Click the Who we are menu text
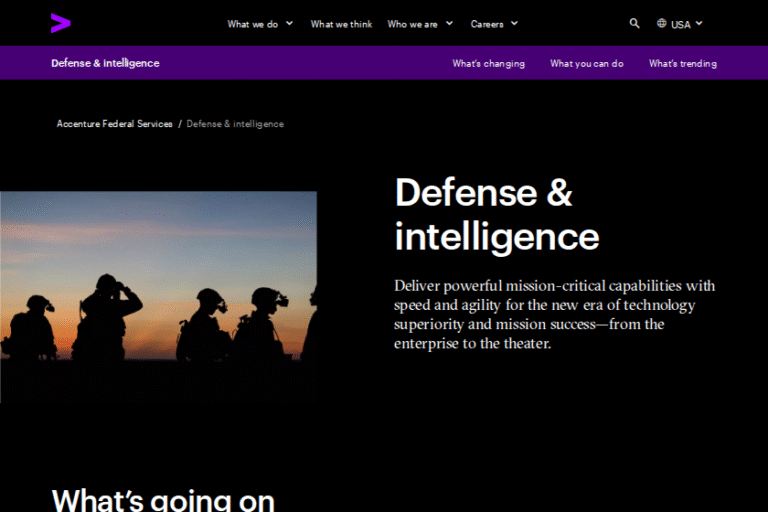The height and width of the screenshot is (512, 768). [412, 24]
